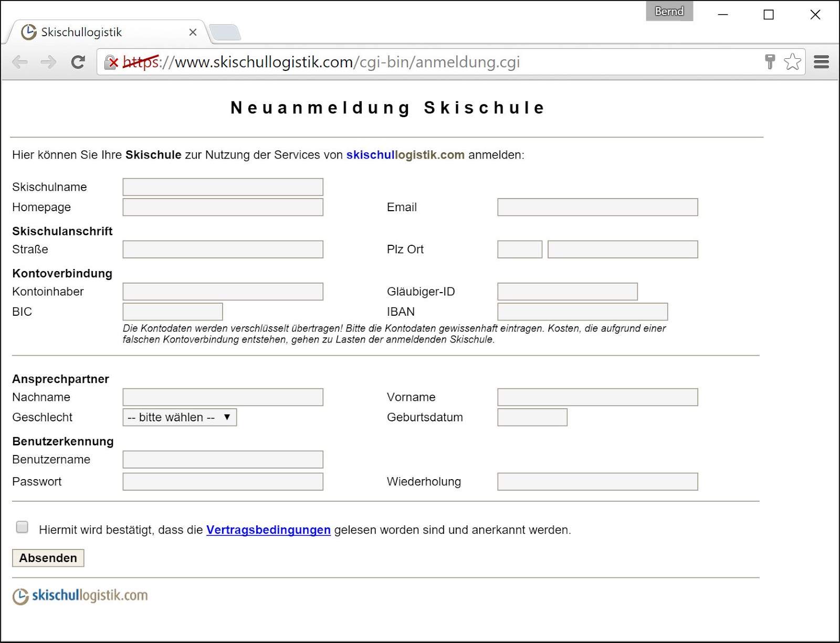Select the Skischullogistik tab
Screen dimensions: 840x643
point(108,32)
